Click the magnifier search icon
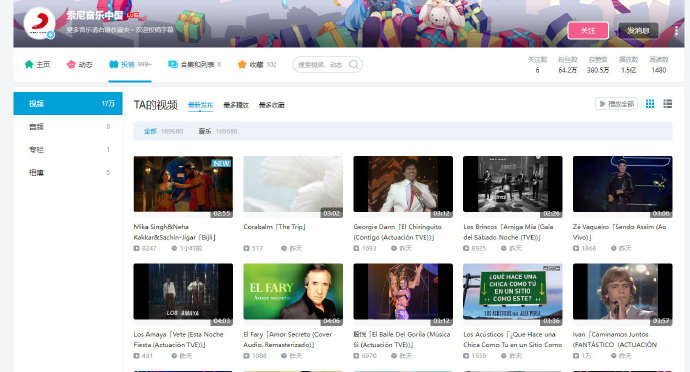The height and width of the screenshot is (372, 690). tap(353, 65)
